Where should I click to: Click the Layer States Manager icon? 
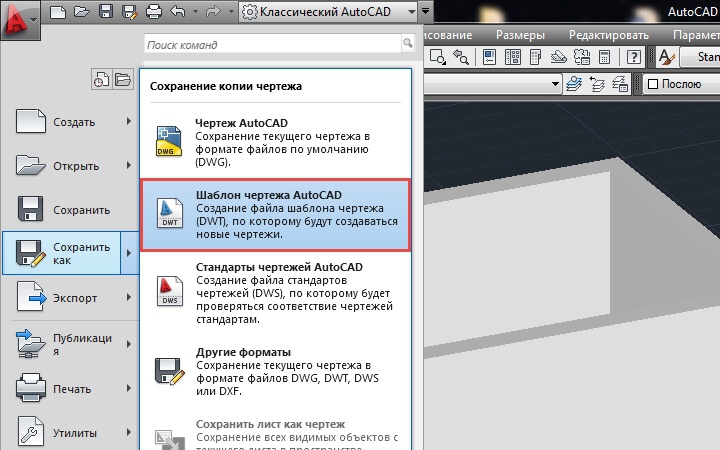click(620, 84)
